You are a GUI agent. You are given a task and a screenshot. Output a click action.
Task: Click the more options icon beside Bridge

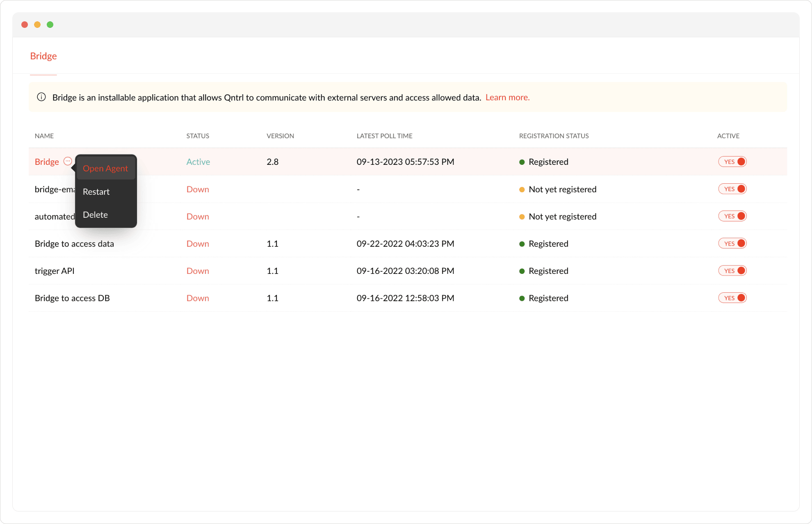(68, 161)
